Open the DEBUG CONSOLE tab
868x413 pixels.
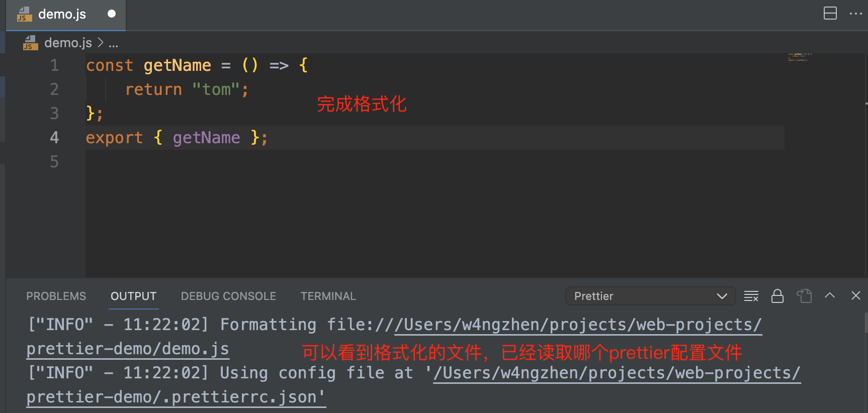tap(228, 296)
